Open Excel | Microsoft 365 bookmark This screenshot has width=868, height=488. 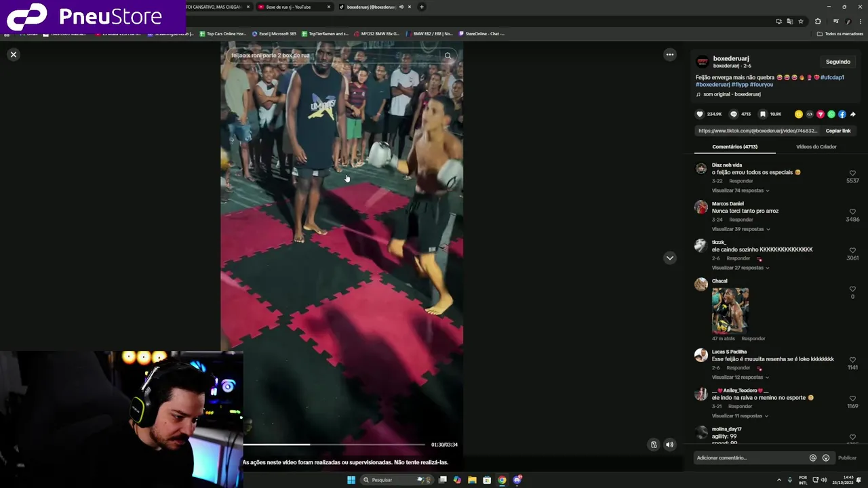[274, 33]
